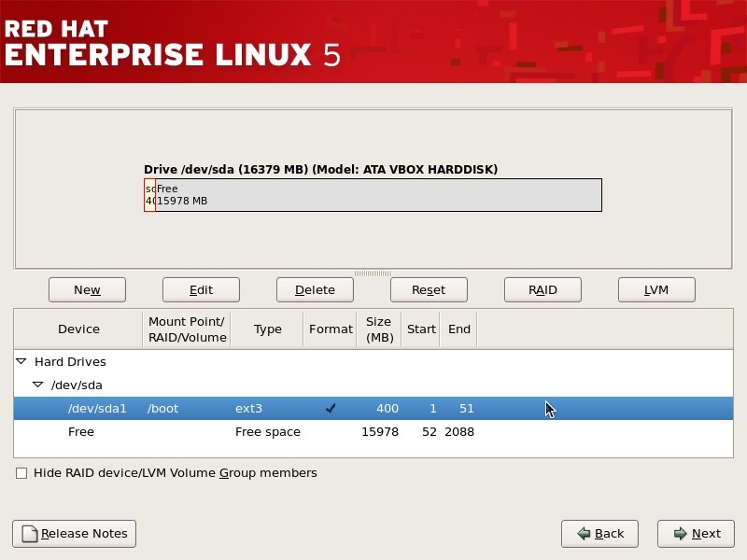Viewport: 747px width, 560px height.
Task: Click the New partition button
Action: [x=87, y=289]
